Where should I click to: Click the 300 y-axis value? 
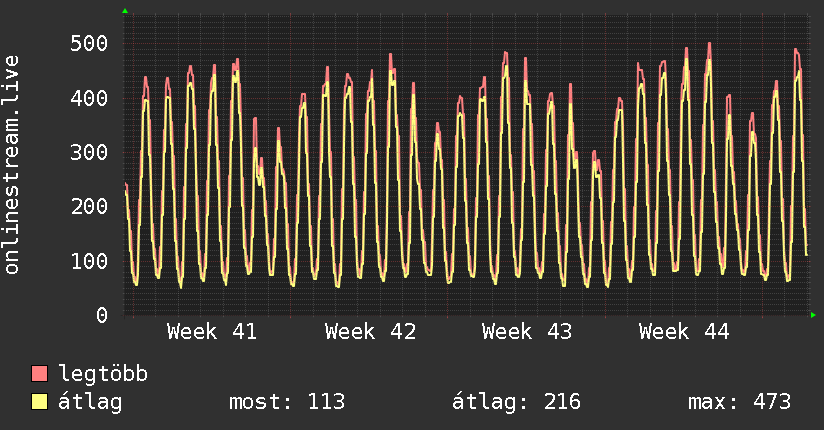point(89,153)
